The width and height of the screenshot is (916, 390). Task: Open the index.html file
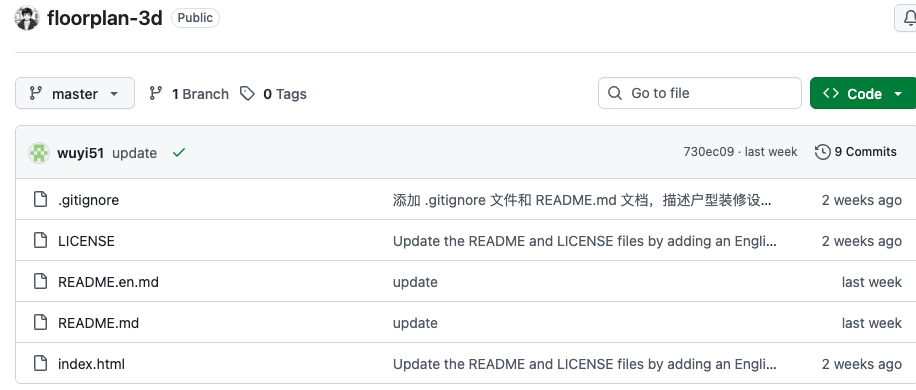click(92, 364)
